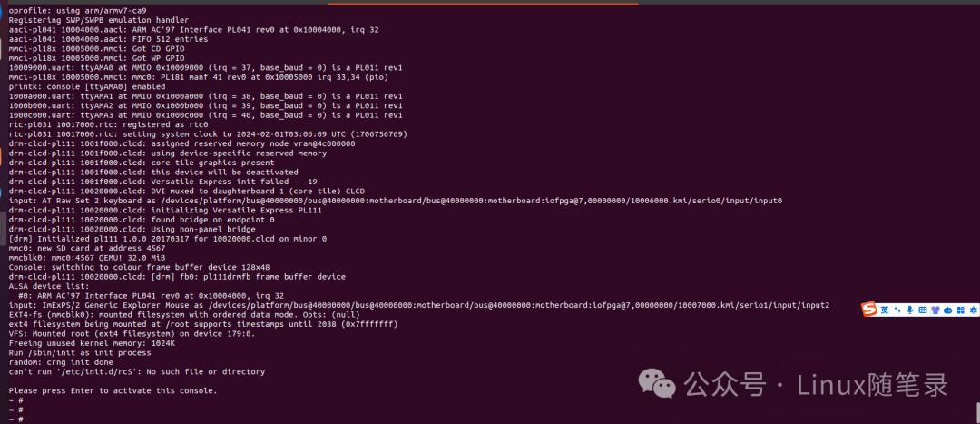Open the Sogou soft keyboard icon
This screenshot has width=980, height=424.
tap(923, 311)
